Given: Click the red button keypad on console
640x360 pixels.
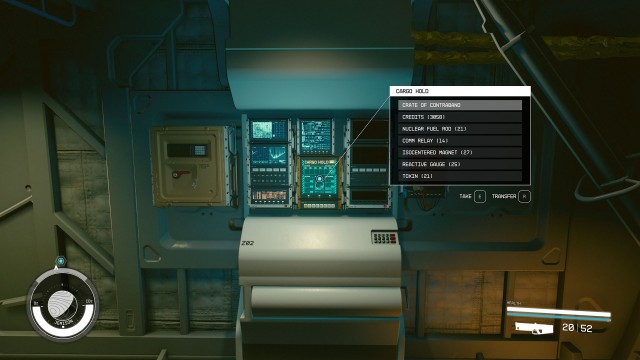Looking at the screenshot, I should pyautogui.click(x=384, y=238).
